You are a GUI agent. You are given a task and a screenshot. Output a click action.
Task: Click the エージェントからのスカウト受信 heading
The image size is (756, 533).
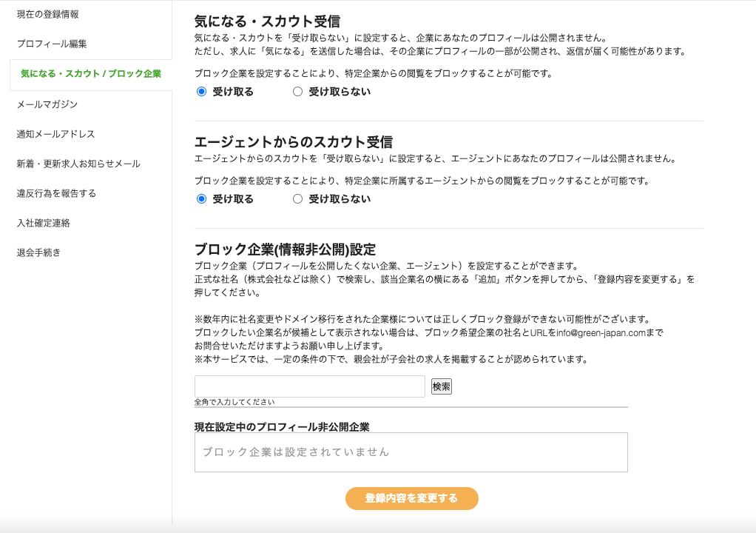coord(293,142)
